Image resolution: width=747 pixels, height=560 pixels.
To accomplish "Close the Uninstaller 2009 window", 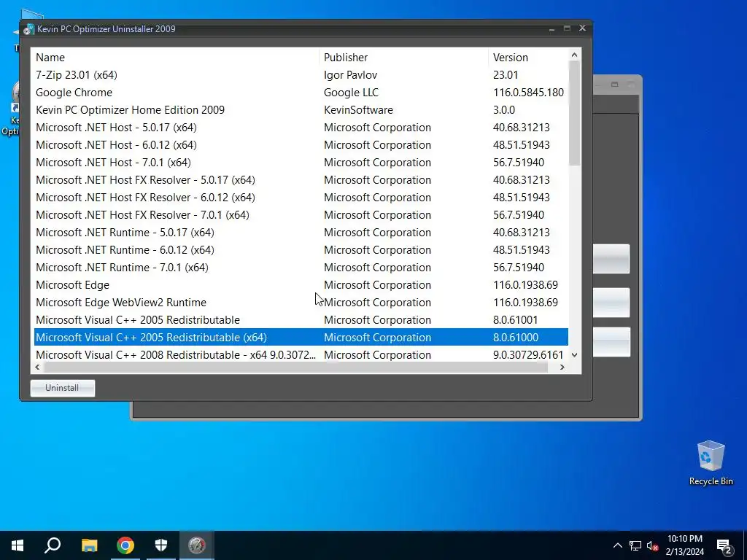I will coord(582,28).
